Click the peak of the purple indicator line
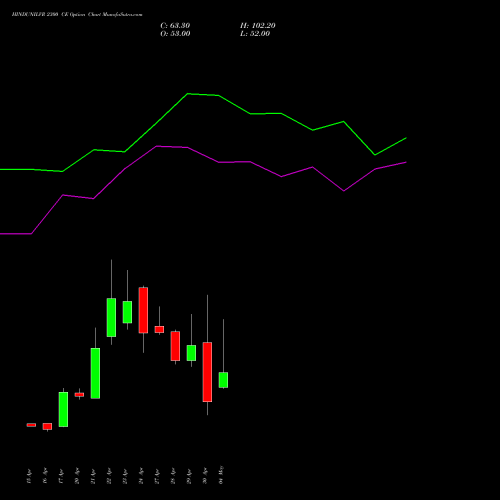 (x=157, y=146)
